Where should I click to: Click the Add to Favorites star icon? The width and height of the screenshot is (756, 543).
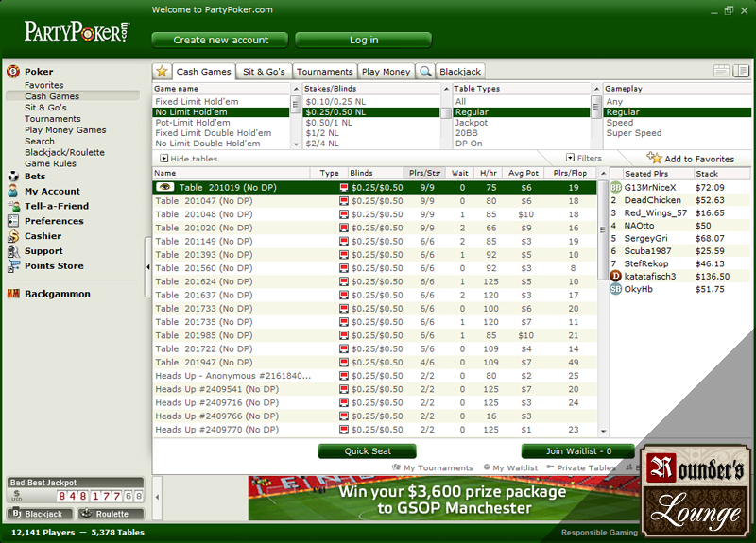point(654,158)
